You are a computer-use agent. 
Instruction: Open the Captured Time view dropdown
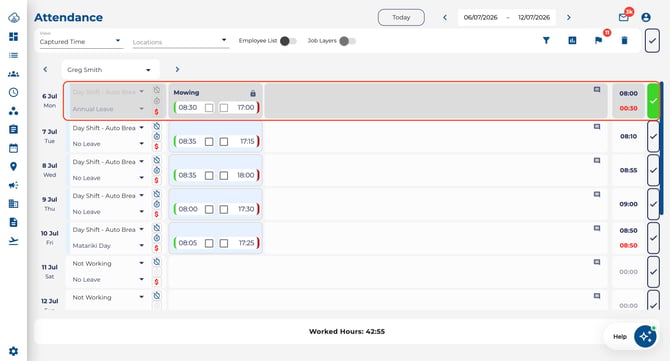point(81,41)
